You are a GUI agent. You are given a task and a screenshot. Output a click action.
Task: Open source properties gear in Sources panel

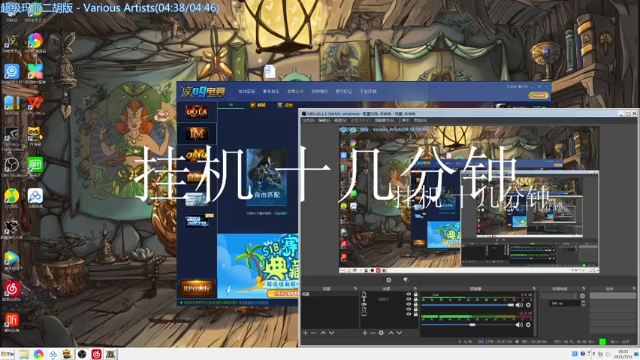[381, 333]
